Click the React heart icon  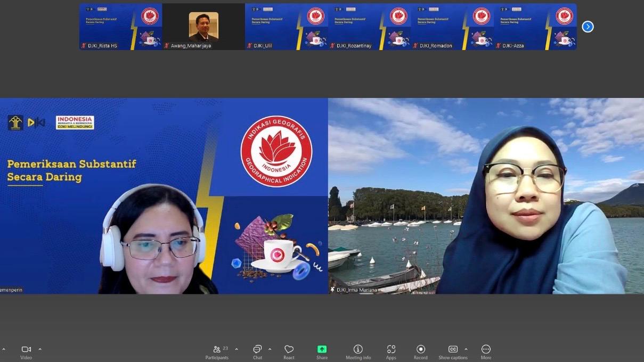289,351
